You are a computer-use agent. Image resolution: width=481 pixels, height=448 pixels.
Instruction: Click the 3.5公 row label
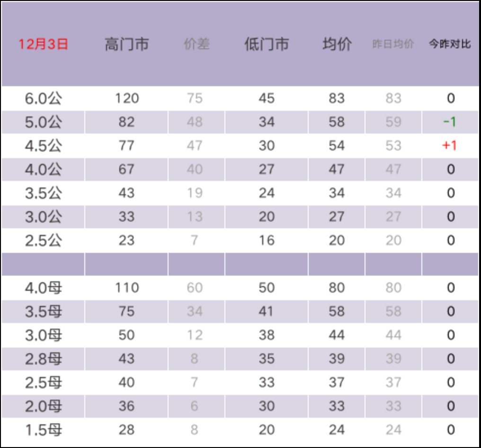(x=43, y=193)
